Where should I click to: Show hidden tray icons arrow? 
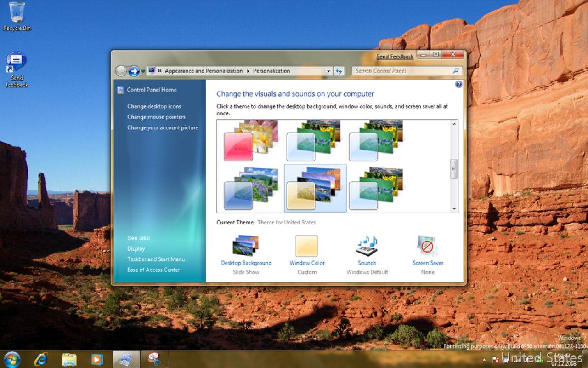pyautogui.click(x=485, y=360)
